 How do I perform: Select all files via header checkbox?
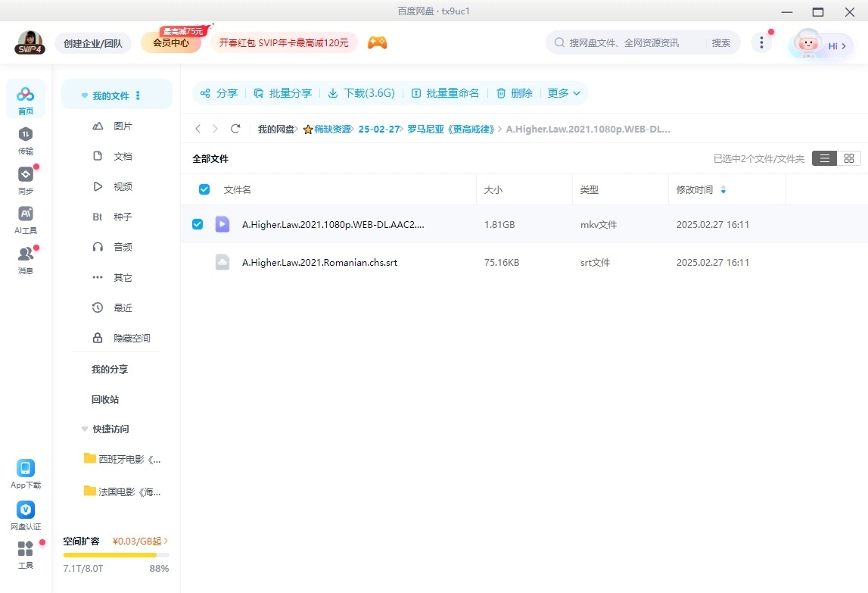(204, 189)
